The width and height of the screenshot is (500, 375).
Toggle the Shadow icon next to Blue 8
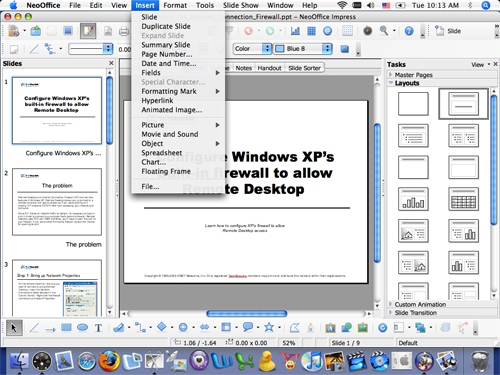[x=345, y=49]
